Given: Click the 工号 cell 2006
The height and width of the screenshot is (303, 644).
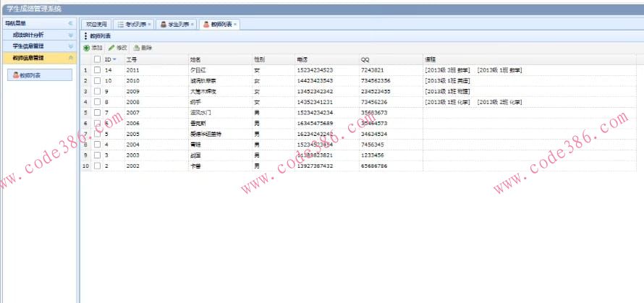Looking at the screenshot, I should 133,123.
